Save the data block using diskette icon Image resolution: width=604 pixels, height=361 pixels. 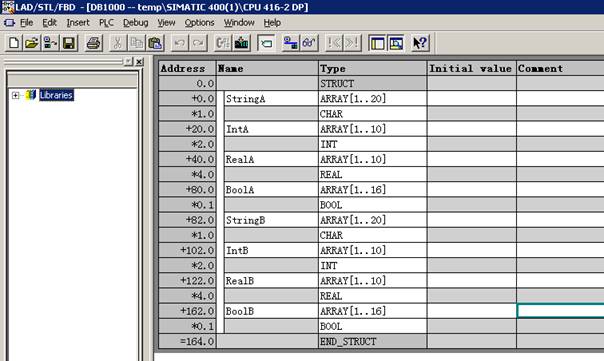(69, 43)
